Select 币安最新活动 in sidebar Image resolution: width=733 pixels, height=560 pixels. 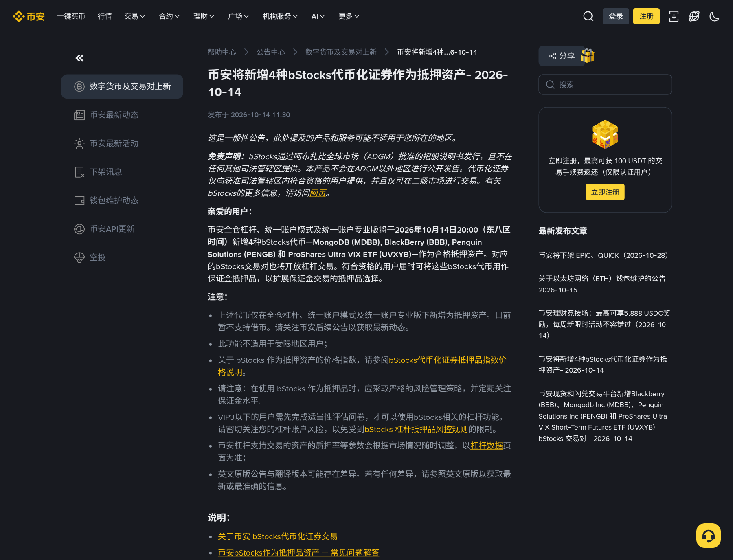122,143
